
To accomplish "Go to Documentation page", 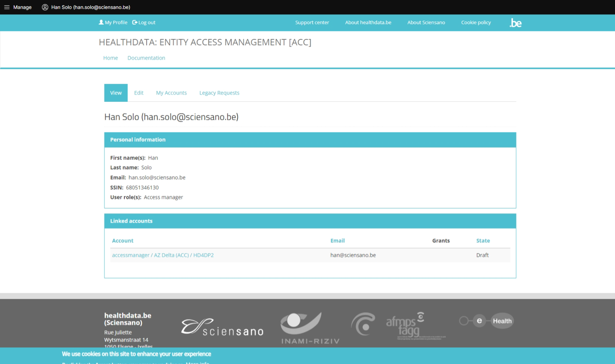I will [x=146, y=58].
